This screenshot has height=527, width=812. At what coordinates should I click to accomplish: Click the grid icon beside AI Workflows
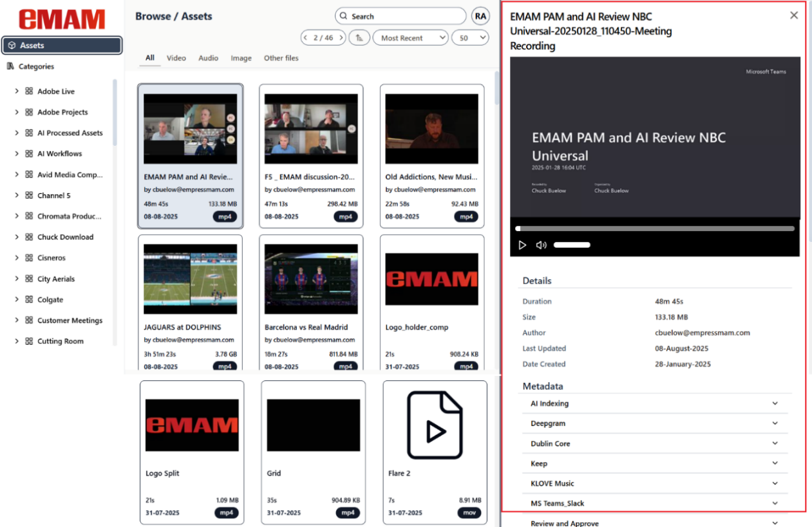point(29,154)
